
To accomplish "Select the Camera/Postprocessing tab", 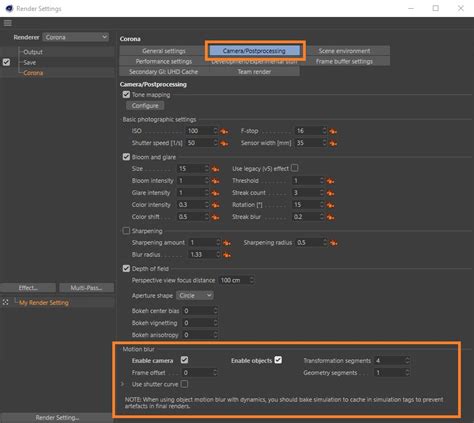I will click(x=254, y=51).
